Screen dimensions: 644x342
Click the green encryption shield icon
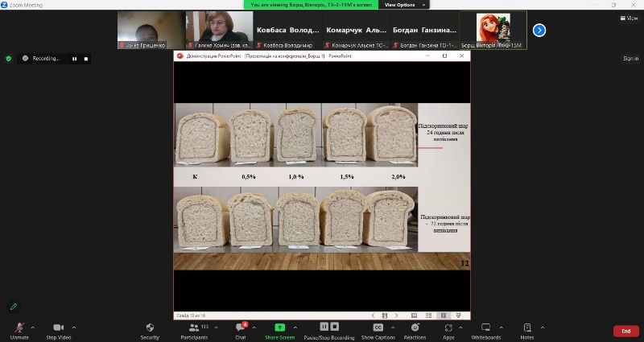click(9, 59)
